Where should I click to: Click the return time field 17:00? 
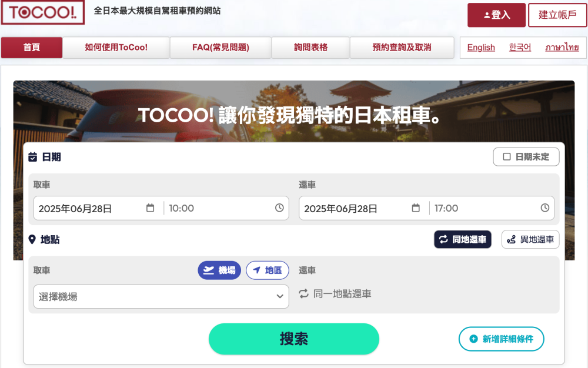446,208
